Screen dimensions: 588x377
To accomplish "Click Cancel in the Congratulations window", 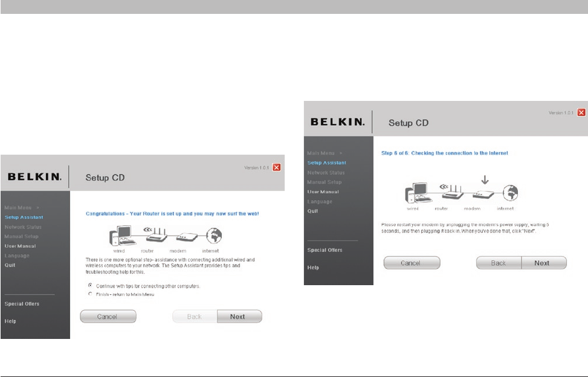I will [x=108, y=317].
